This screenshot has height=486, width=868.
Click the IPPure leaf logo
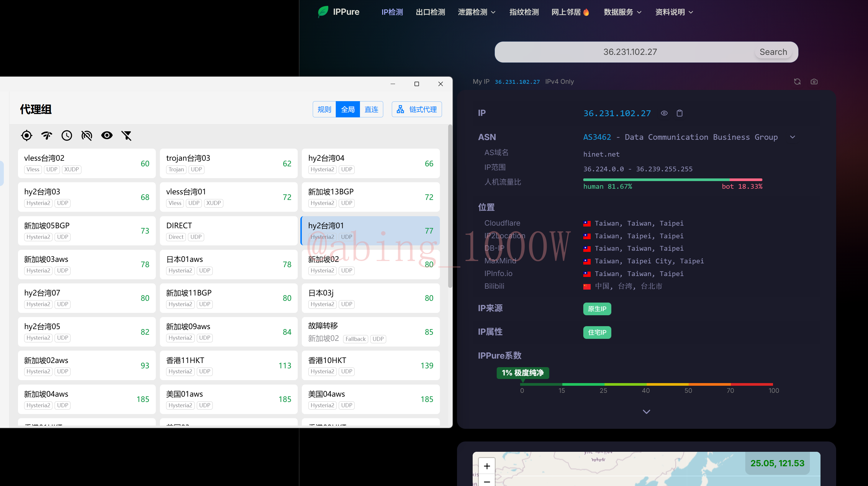click(323, 12)
